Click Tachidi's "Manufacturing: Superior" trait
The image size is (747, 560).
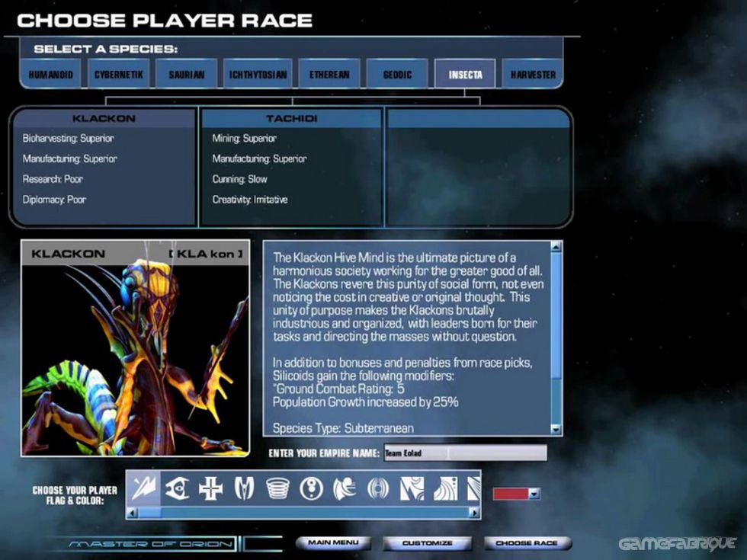click(260, 159)
